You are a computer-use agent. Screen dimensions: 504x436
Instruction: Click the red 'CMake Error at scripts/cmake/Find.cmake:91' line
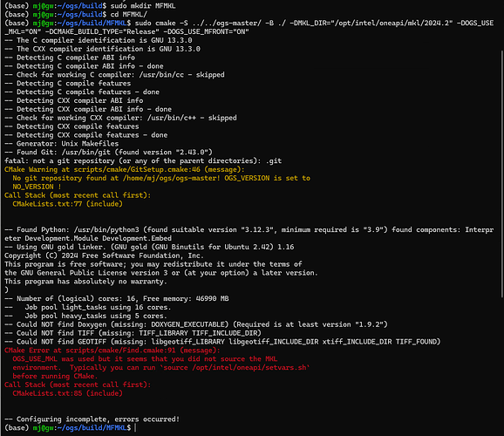[x=112, y=351]
